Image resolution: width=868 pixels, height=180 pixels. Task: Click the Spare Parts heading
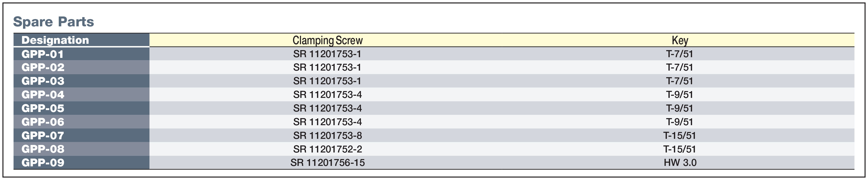point(54,22)
